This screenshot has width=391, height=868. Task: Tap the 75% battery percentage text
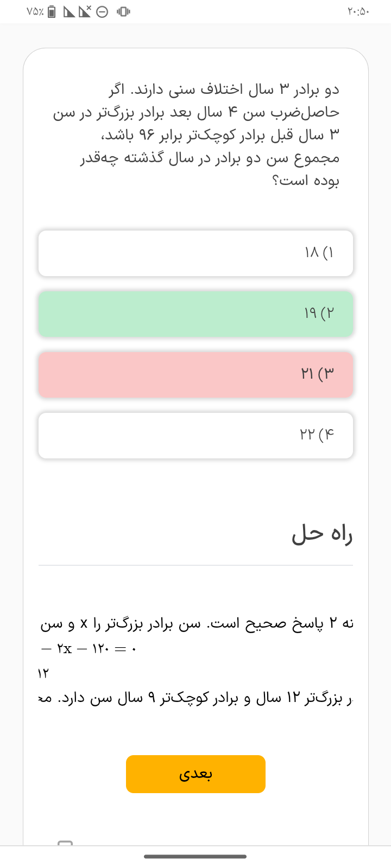[34, 11]
